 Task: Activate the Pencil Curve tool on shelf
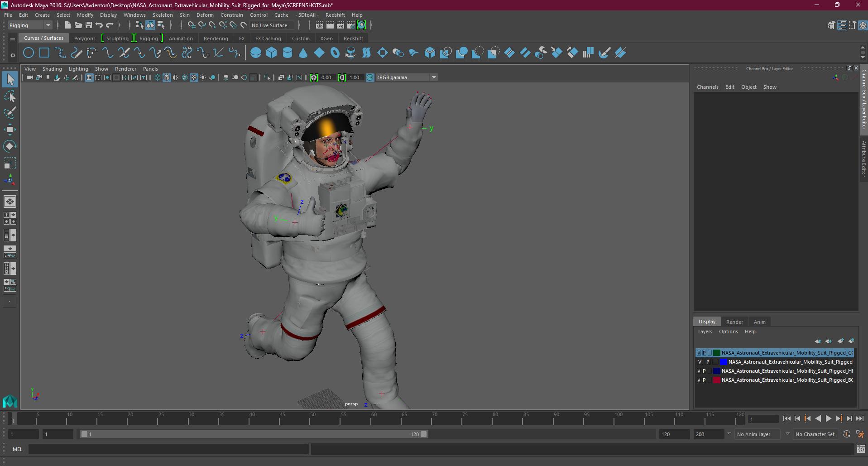tap(76, 53)
